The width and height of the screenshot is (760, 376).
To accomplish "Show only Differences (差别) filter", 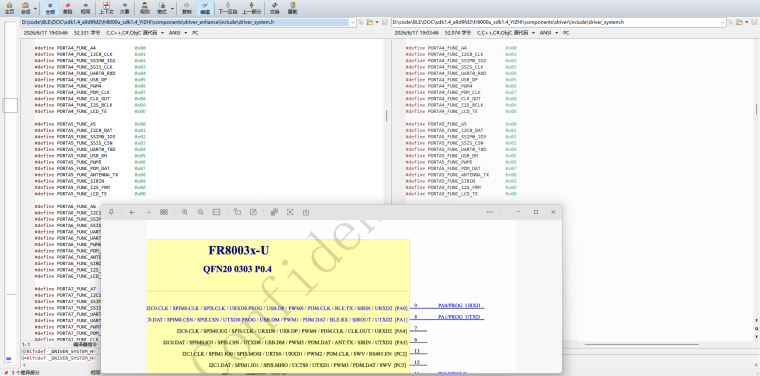I will point(68,8).
